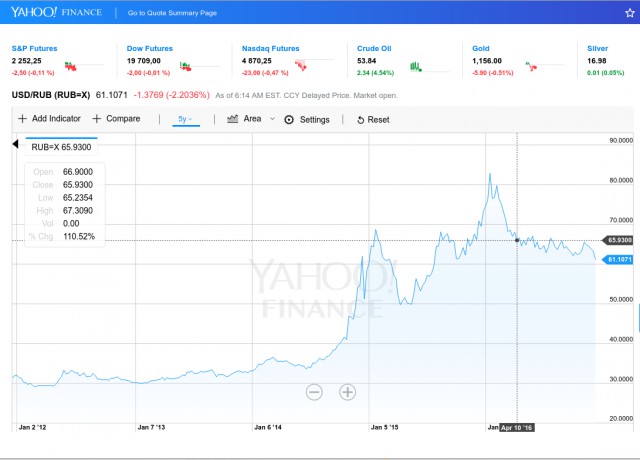Click the Compare button label
Viewport: 640px width, 460px height.
pyautogui.click(x=123, y=118)
